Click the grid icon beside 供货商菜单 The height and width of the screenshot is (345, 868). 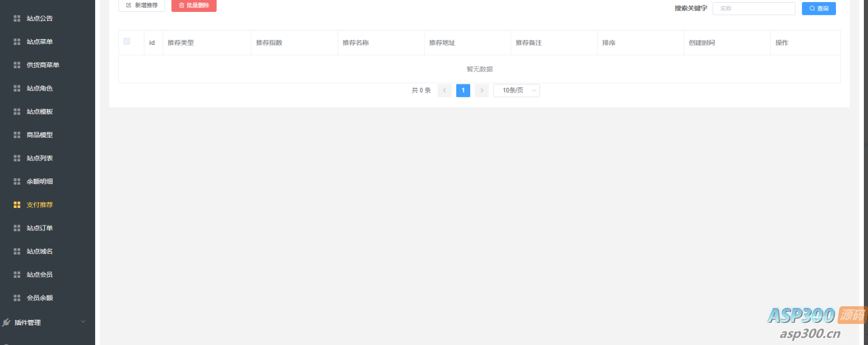[x=17, y=65]
